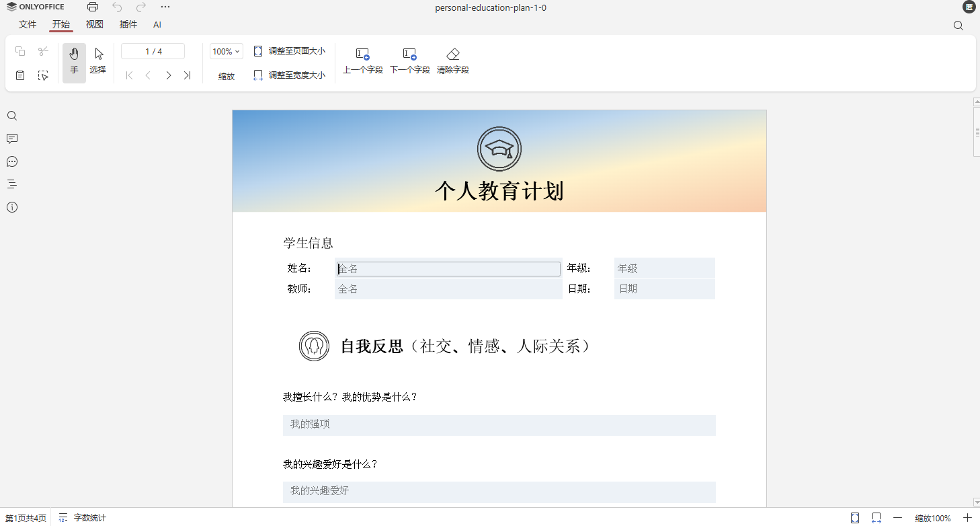Switch to the 视图 tab
Screen dimensions: 980x526
[x=95, y=24]
